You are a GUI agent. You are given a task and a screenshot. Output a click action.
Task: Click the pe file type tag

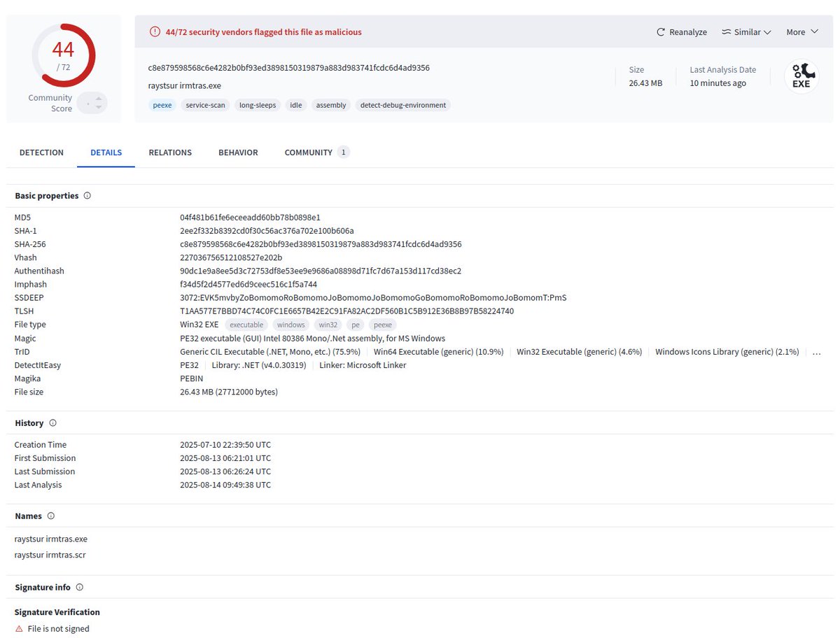356,325
